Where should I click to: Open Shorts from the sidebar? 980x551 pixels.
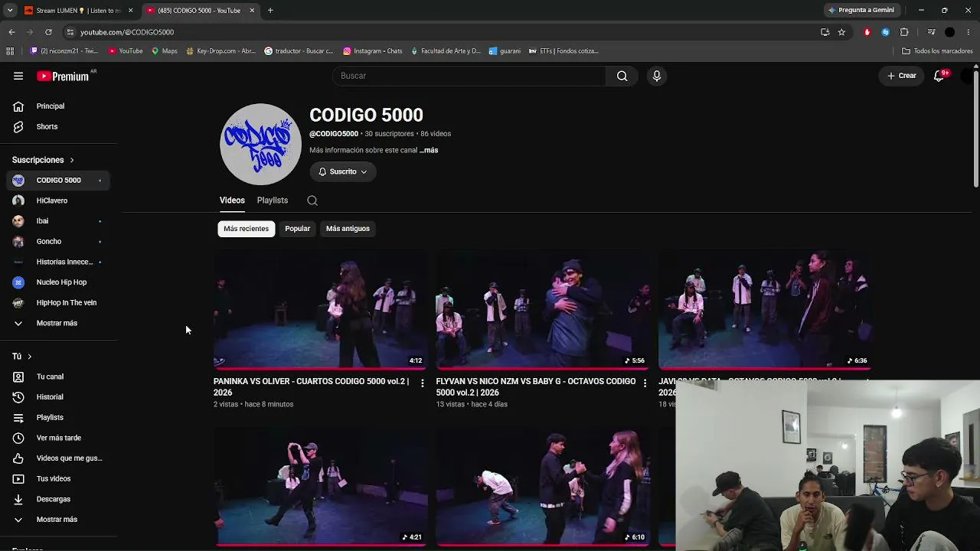tap(58, 126)
